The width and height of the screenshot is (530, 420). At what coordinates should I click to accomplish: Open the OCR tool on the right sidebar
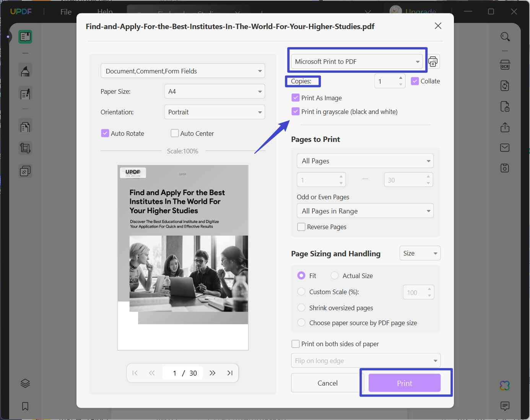pyautogui.click(x=505, y=65)
